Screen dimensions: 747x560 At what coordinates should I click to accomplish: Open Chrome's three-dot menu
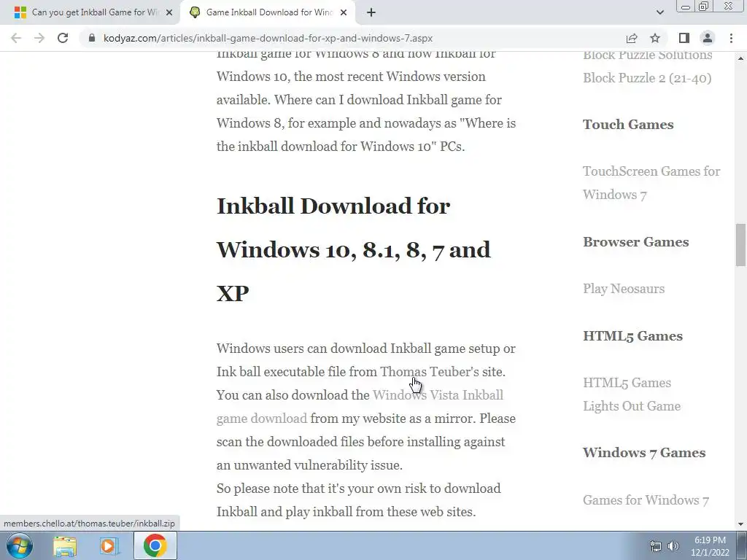(x=731, y=38)
